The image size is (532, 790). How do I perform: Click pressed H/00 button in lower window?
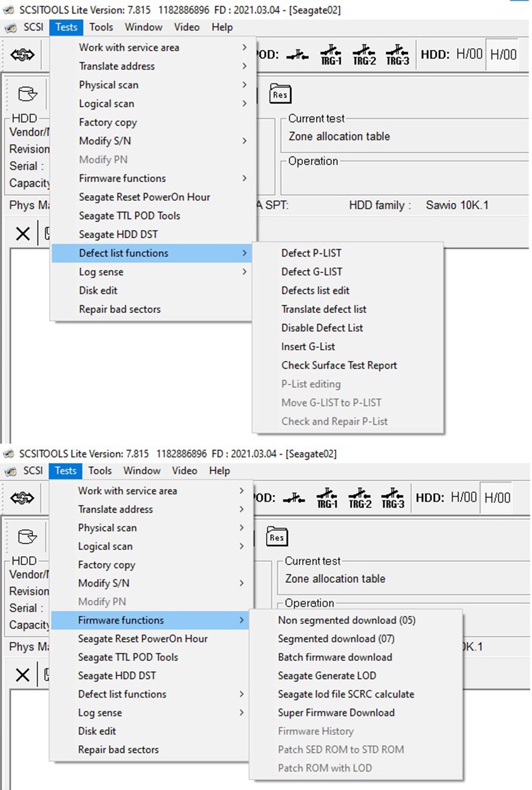pos(497,497)
